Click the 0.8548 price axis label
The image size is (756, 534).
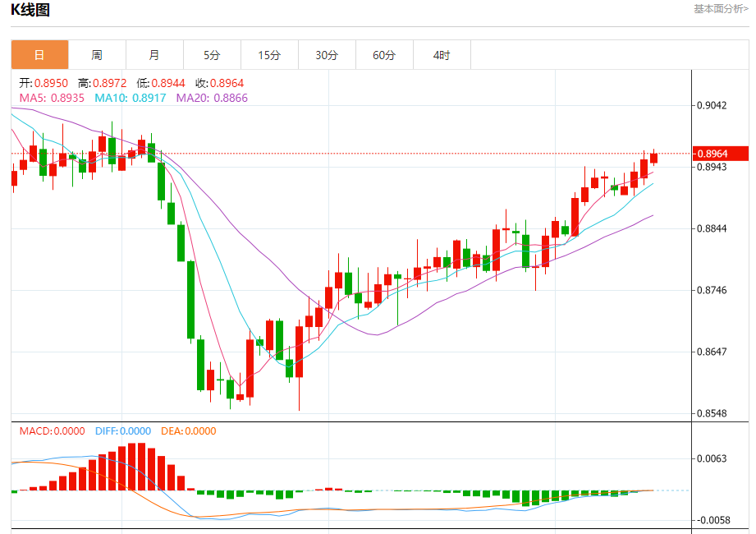(x=712, y=413)
